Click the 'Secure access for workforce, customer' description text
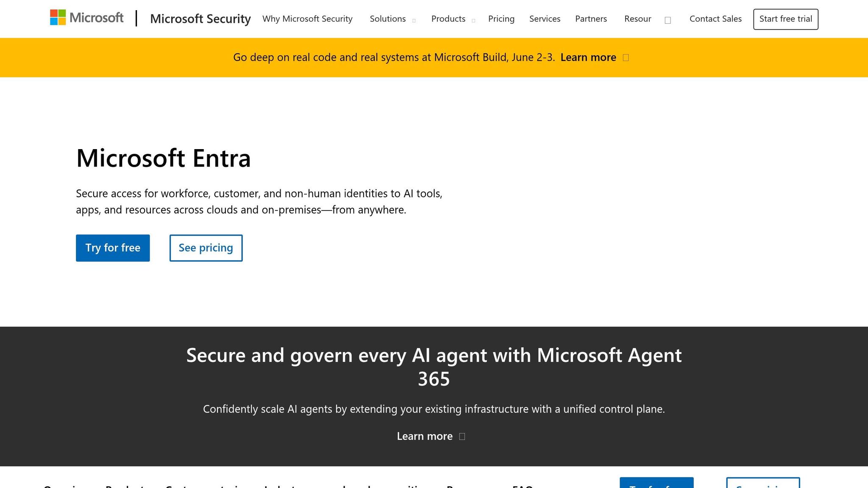868x488 pixels. pyautogui.click(x=259, y=202)
